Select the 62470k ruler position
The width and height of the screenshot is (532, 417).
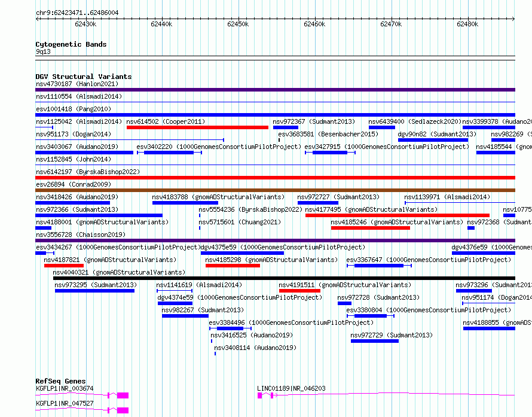click(x=391, y=24)
